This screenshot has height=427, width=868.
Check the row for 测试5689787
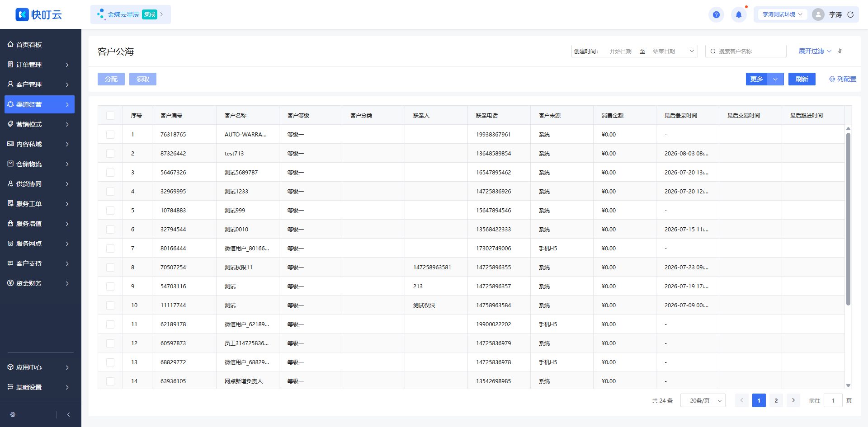110,173
